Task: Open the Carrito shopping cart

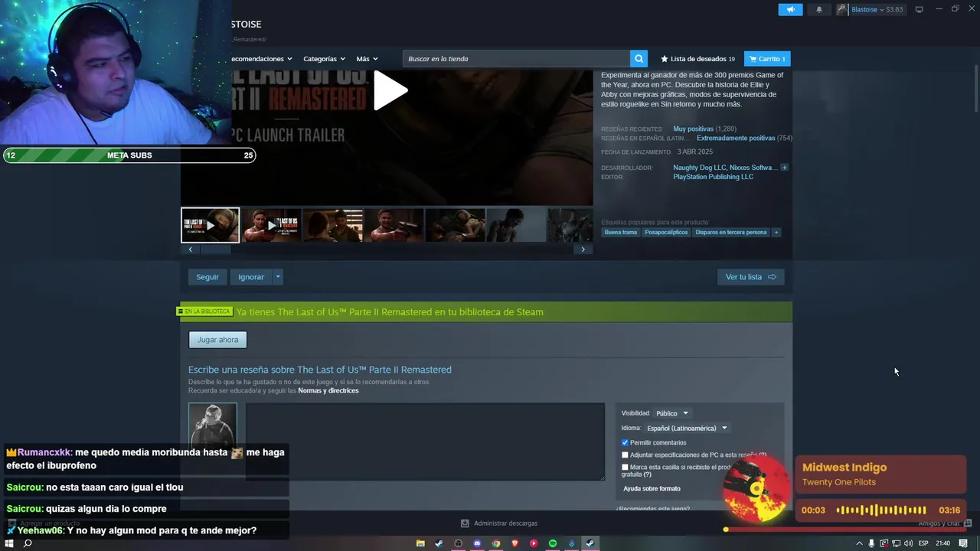Action: [767, 59]
